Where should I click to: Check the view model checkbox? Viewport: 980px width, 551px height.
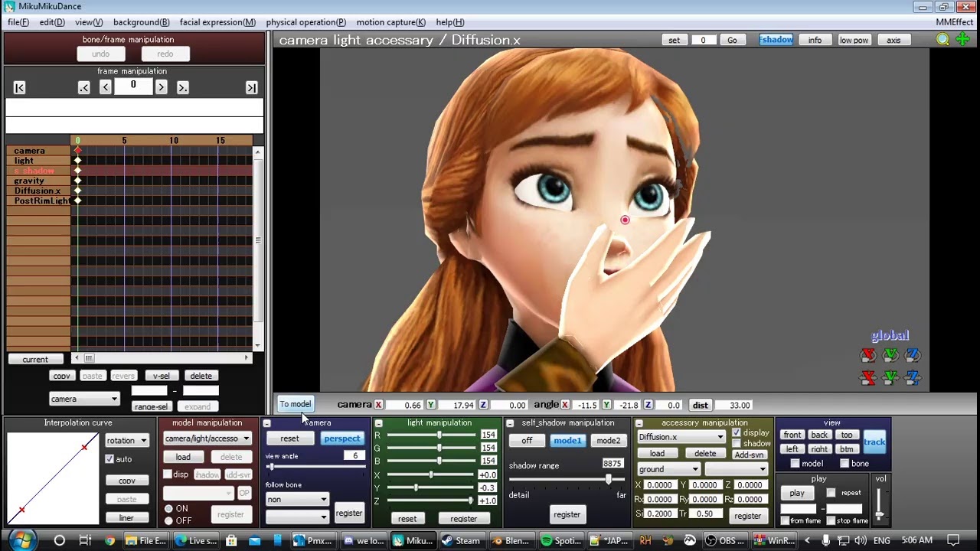pyautogui.click(x=795, y=464)
